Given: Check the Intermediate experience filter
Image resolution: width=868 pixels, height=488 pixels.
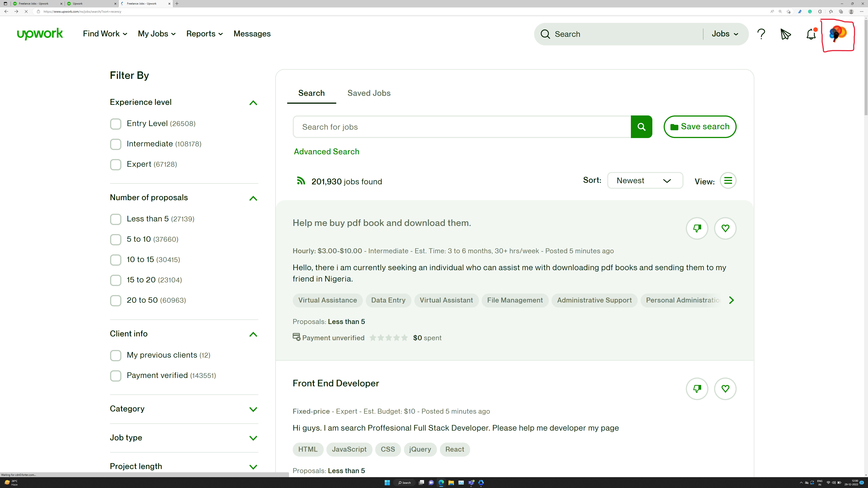Looking at the screenshot, I should [116, 144].
